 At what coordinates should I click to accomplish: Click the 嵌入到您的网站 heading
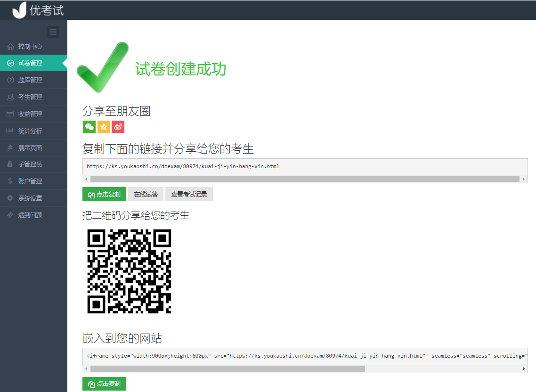(x=122, y=338)
